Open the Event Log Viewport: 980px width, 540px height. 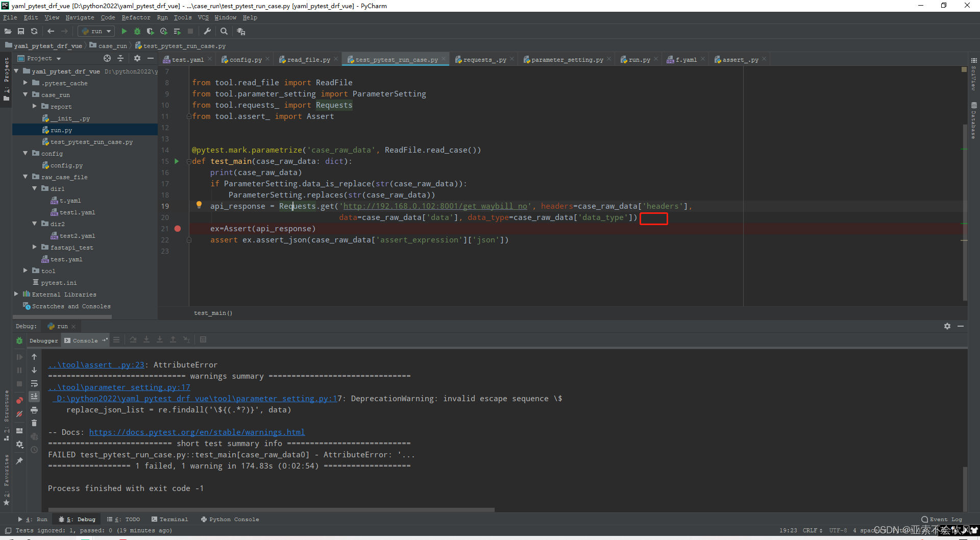942,520
